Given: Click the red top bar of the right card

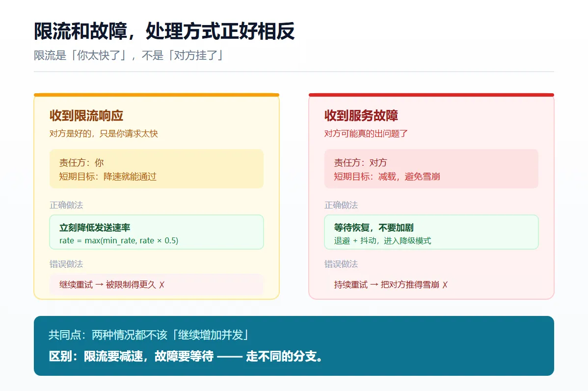Looking at the screenshot, I should (431, 95).
